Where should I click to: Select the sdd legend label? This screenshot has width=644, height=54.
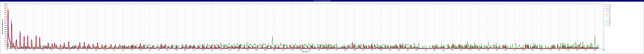[x=610, y=25]
